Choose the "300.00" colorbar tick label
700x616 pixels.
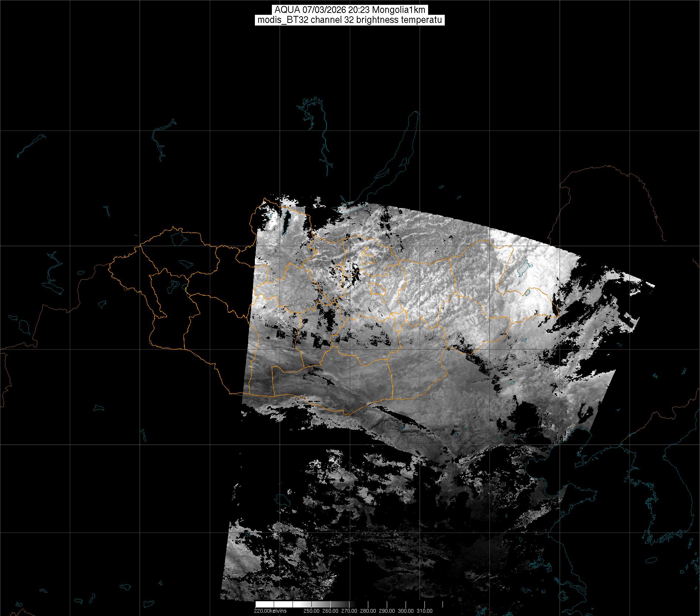[406, 611]
